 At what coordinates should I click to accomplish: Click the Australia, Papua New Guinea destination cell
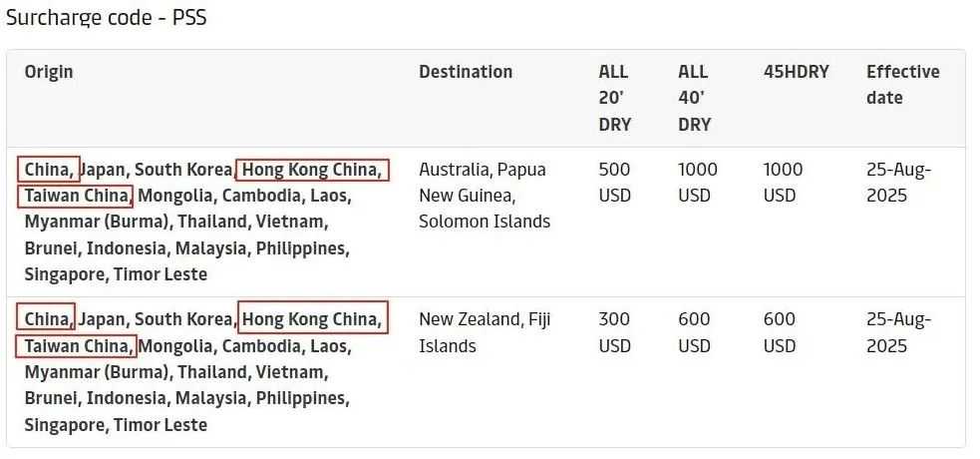(485, 196)
